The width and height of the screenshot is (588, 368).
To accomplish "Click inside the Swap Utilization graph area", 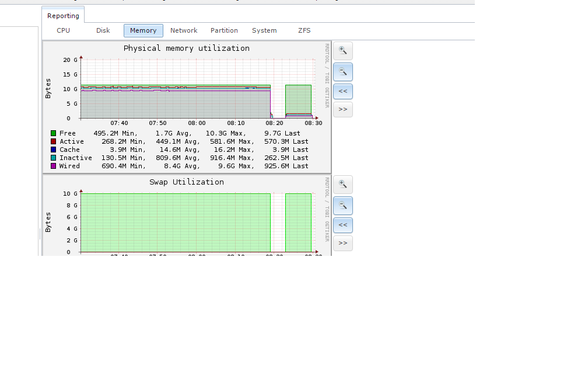I will 175,222.
